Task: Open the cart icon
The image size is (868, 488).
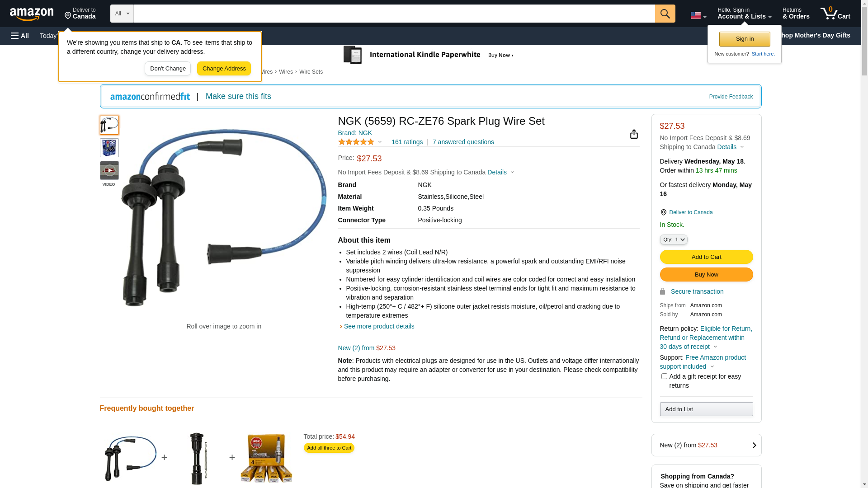Action: tap(835, 14)
